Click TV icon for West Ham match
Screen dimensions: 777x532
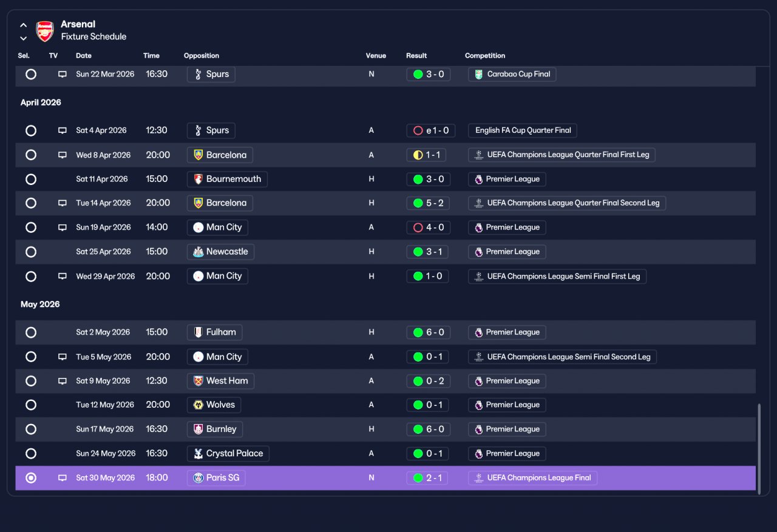pos(62,381)
